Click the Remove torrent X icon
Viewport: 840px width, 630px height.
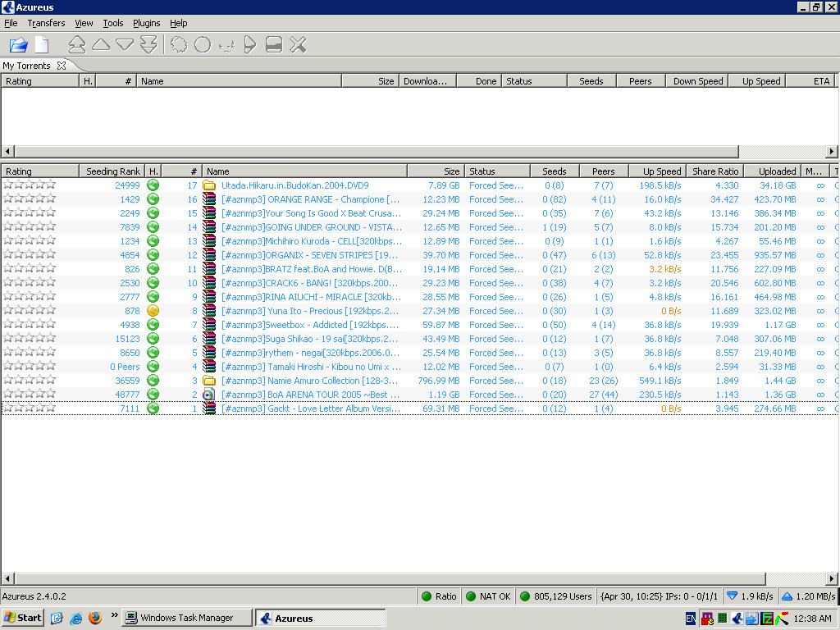pyautogui.click(x=298, y=45)
